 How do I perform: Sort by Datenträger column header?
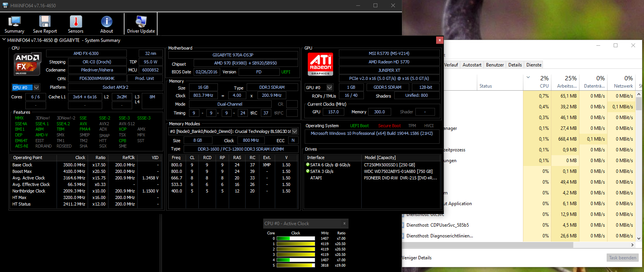click(594, 82)
